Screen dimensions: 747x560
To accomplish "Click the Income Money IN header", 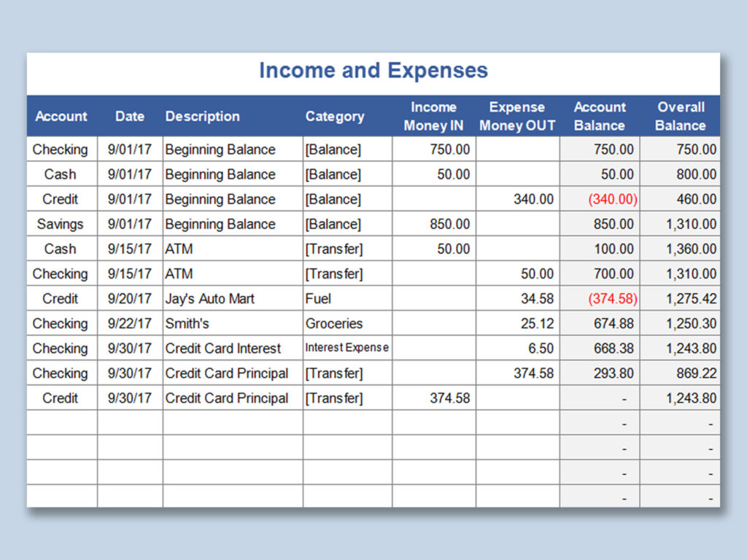I will (433, 116).
